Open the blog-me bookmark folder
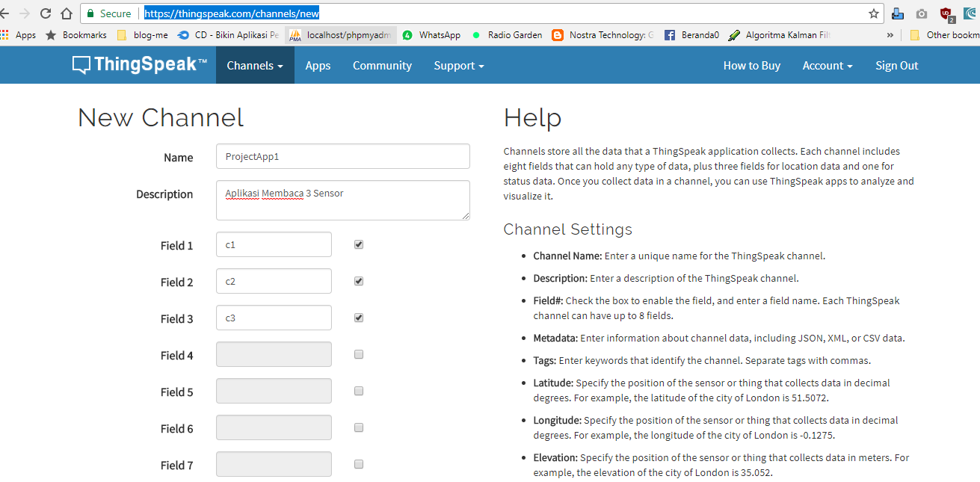The image size is (980, 482). [x=143, y=35]
